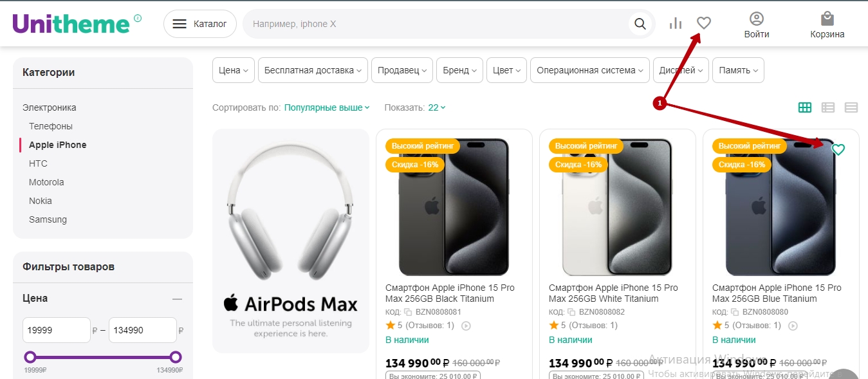The image size is (868, 379).
Task: Switch to list view without options
Action: point(827,107)
